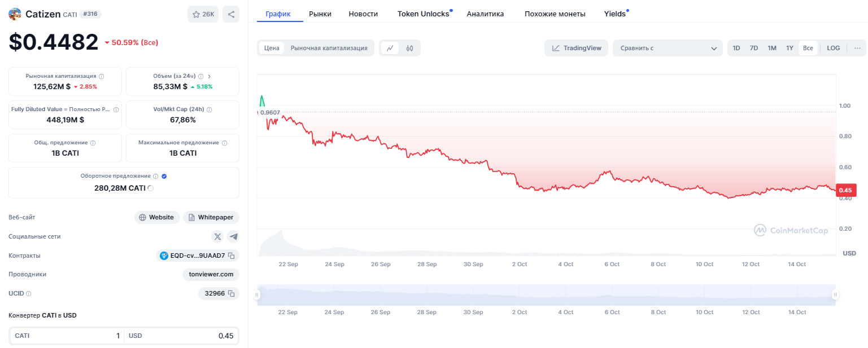Click the 67,86% Vol/Mkt Cap value

183,120
